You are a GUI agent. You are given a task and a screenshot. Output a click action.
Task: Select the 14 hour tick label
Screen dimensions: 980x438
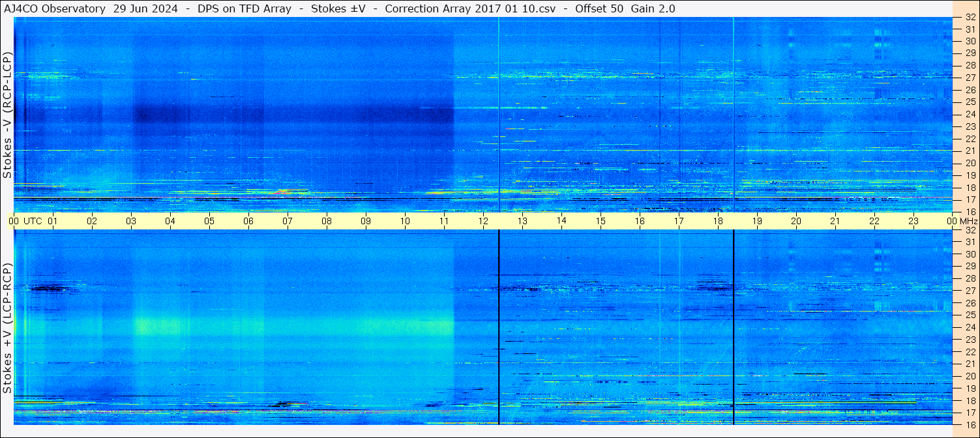click(561, 221)
